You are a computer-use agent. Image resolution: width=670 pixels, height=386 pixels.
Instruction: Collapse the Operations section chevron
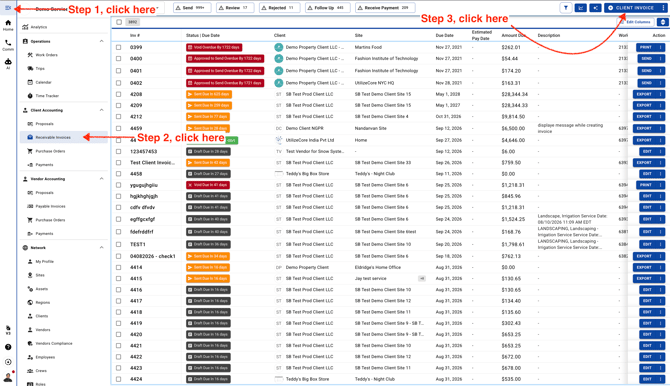click(101, 41)
